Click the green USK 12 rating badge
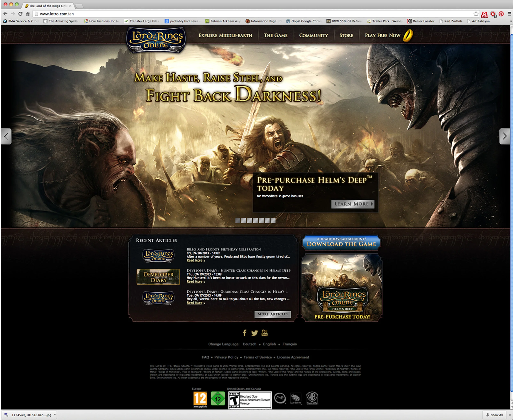 pos(218,398)
